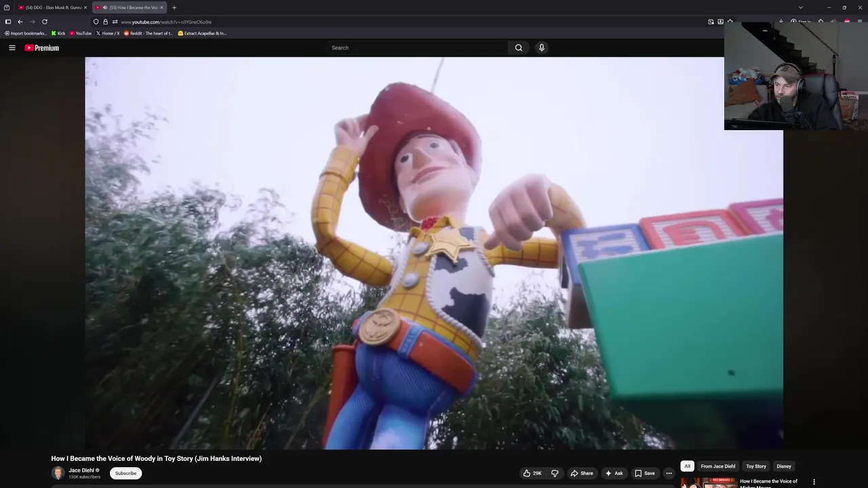Select the Disney chip
The width and height of the screenshot is (868, 488).
[x=784, y=466]
